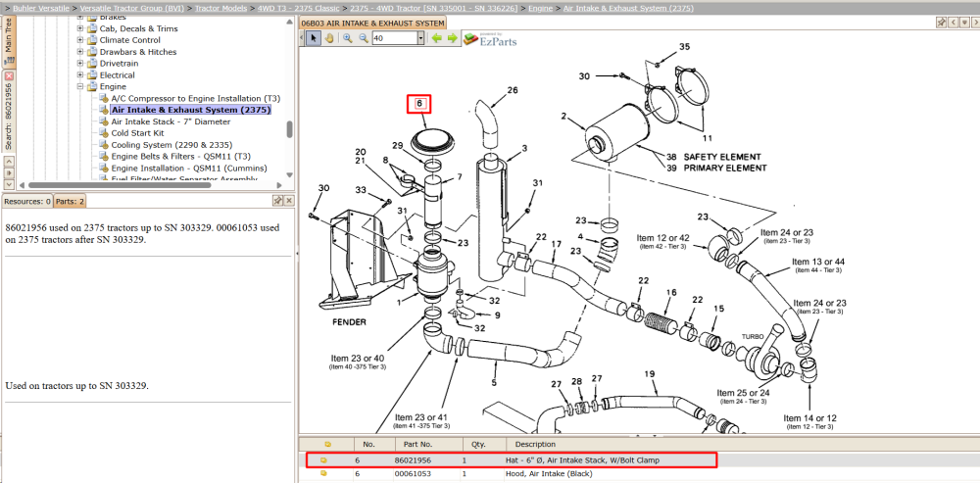Go to next page with green right arrow
The image size is (980, 483).
click(x=452, y=39)
